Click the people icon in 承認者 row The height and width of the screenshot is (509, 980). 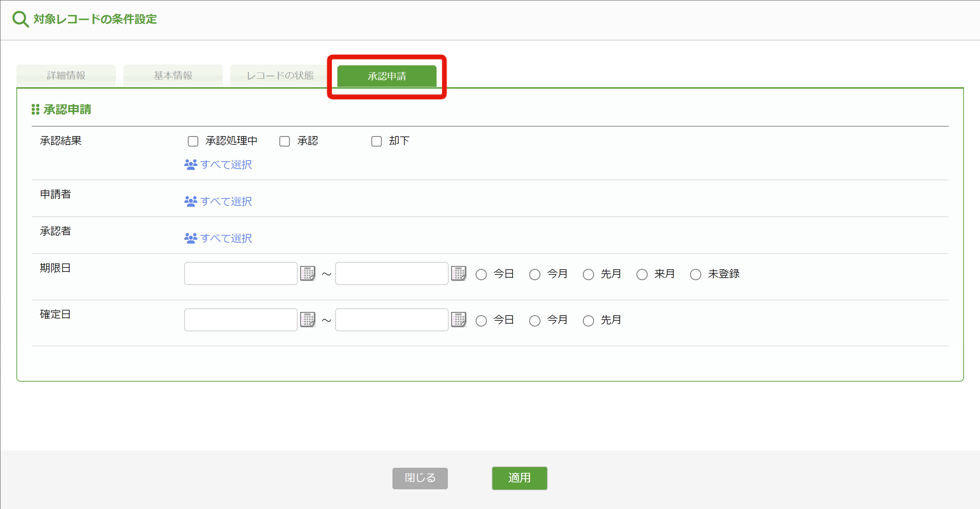[x=191, y=238]
